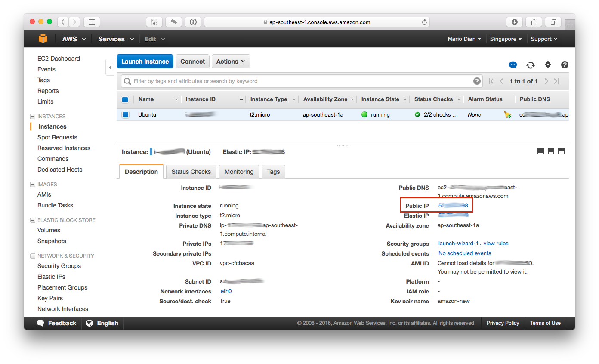This screenshot has height=364, width=599.
Task: Click the alarm bell icon in the Ubuntu row
Action: tap(507, 115)
